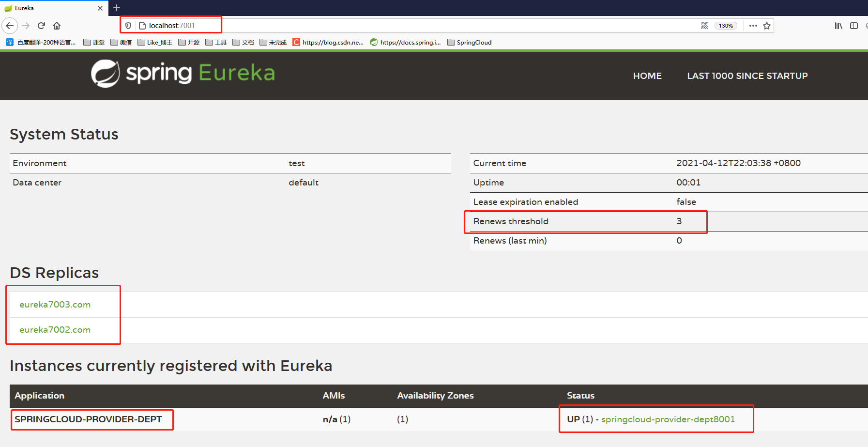This screenshot has width=868, height=447.
Task: Reload the Eureka page
Action: (41, 26)
